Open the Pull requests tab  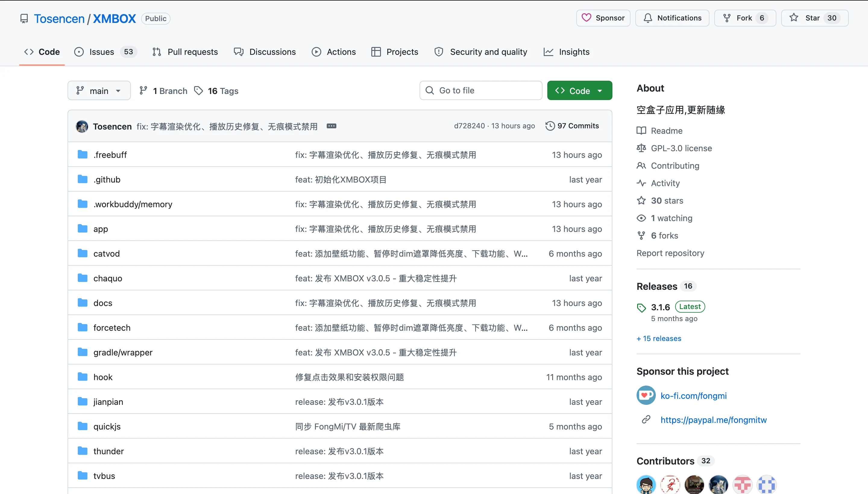(x=185, y=52)
